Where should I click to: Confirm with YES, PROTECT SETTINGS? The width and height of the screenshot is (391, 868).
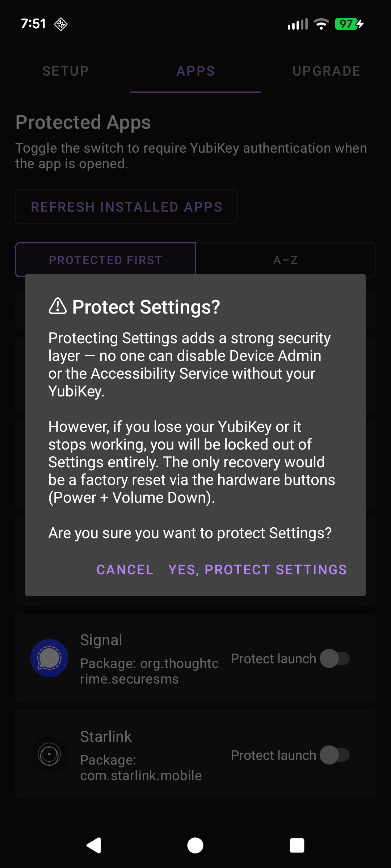[x=257, y=570]
